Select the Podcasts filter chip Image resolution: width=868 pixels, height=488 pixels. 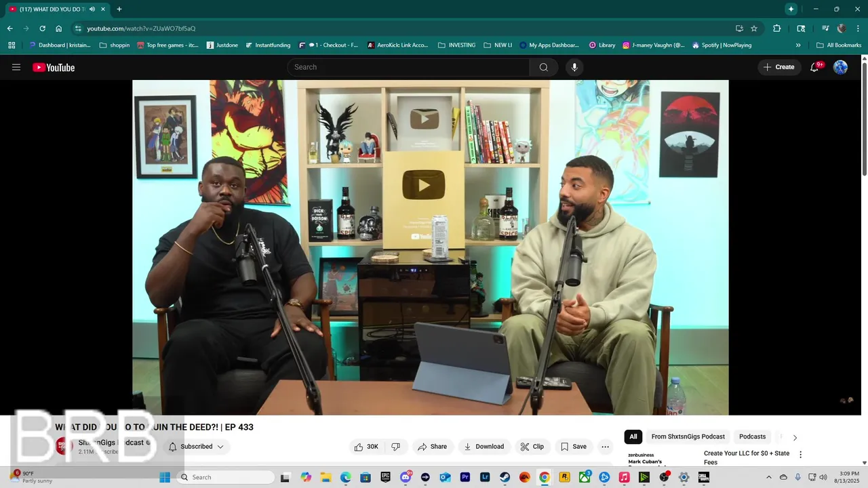753,436
